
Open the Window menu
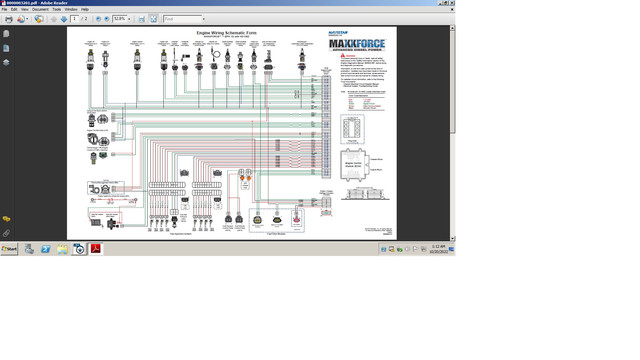point(71,9)
